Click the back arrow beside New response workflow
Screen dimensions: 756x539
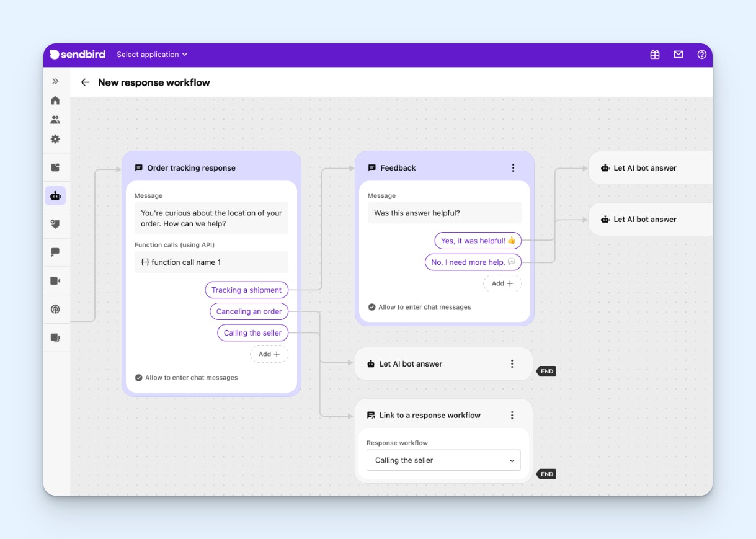(85, 82)
